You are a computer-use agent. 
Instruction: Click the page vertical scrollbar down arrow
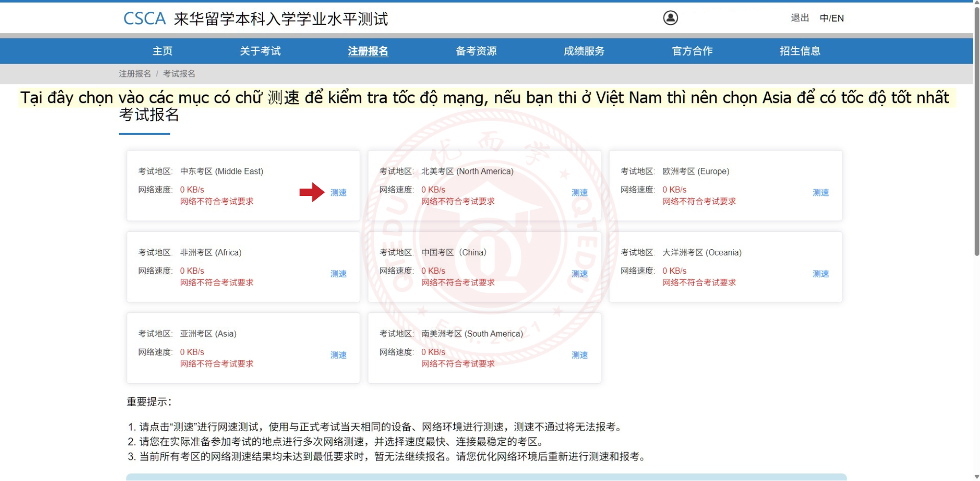coord(976,476)
